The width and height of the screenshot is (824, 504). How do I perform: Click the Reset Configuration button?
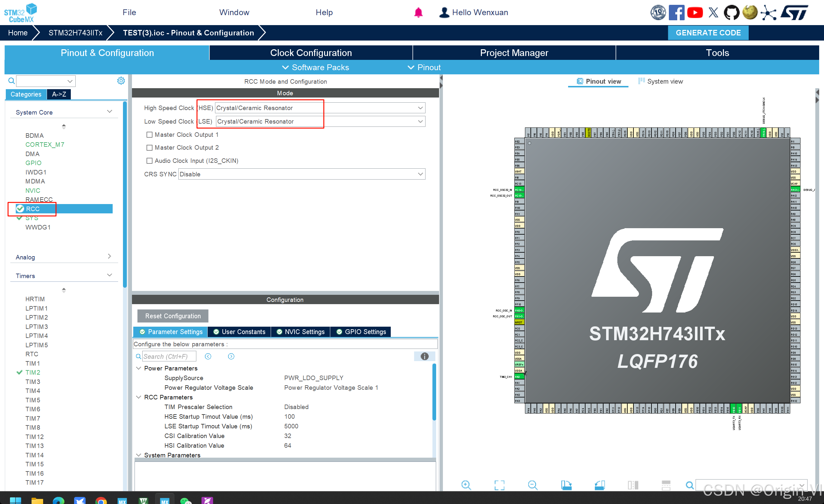[173, 316]
